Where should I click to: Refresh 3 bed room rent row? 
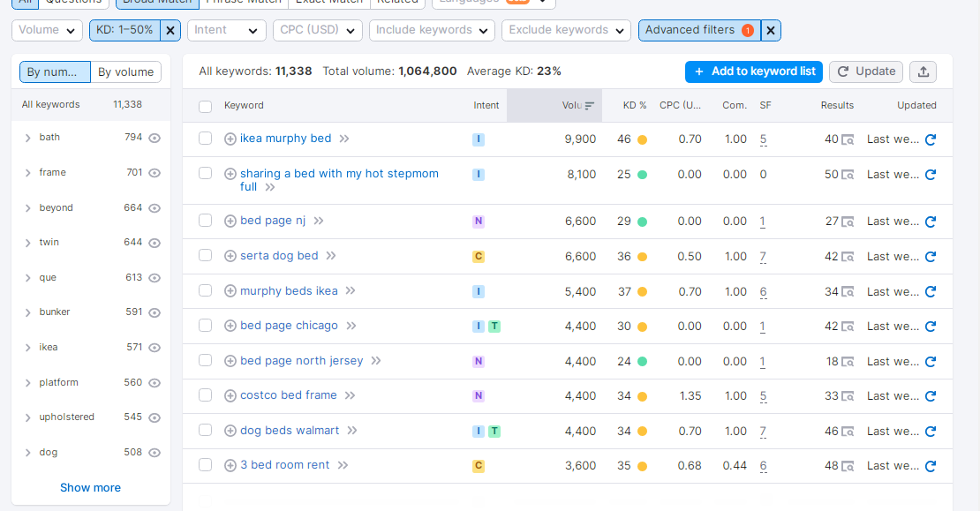tap(930, 466)
